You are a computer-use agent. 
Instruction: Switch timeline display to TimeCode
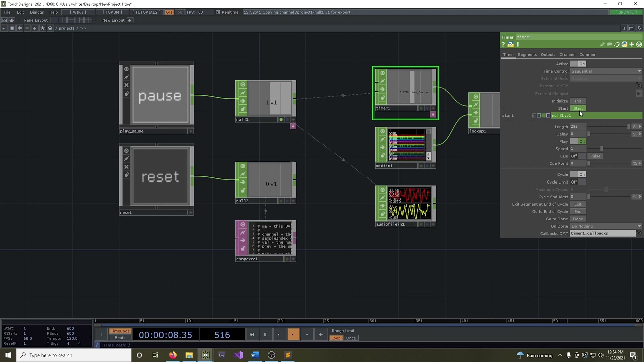[120, 331]
